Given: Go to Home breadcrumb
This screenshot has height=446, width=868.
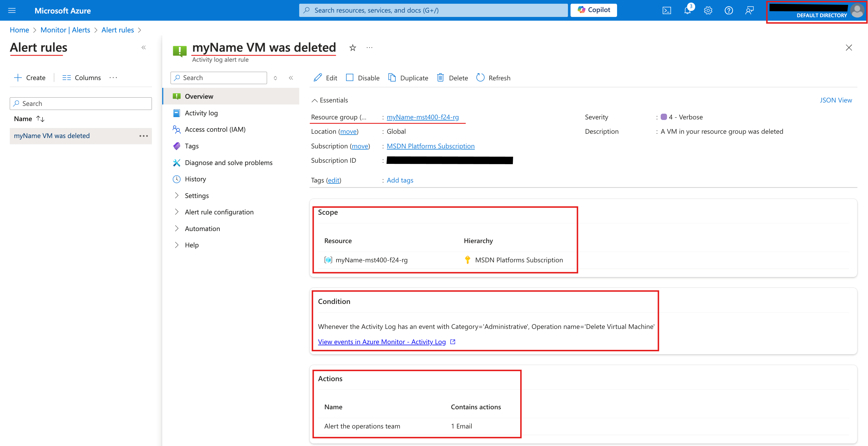Looking at the screenshot, I should tap(19, 30).
